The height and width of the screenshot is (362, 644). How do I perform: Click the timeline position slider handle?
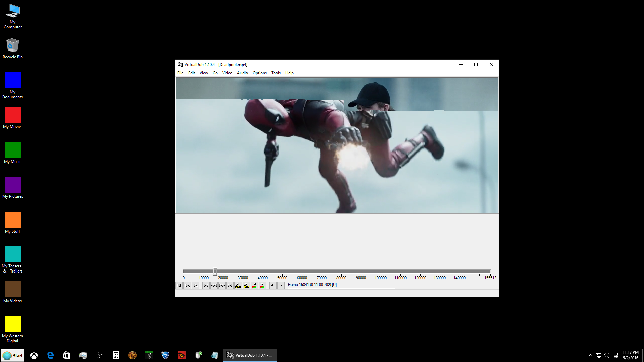(215, 271)
